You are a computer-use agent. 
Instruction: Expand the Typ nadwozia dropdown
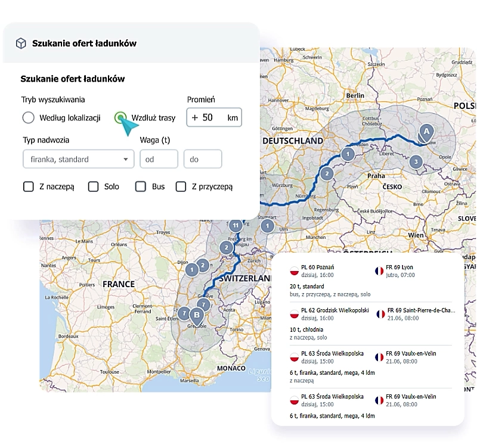79,159
